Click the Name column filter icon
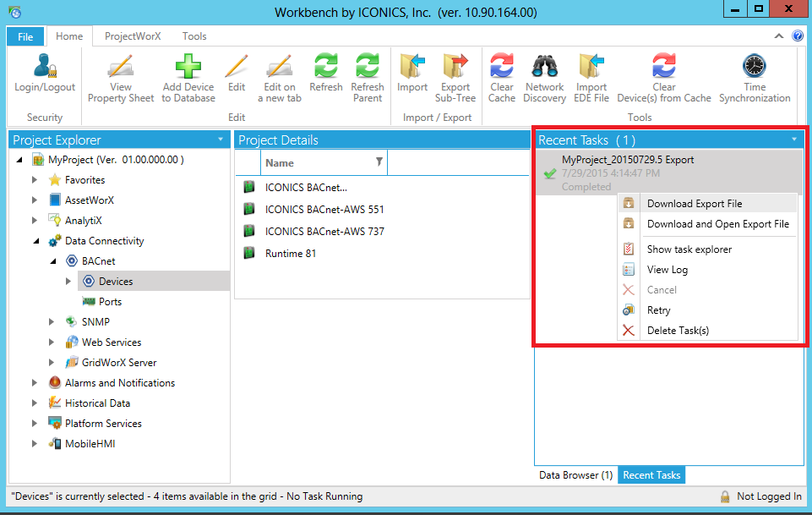Image resolution: width=812 pixels, height=515 pixels. (x=379, y=162)
